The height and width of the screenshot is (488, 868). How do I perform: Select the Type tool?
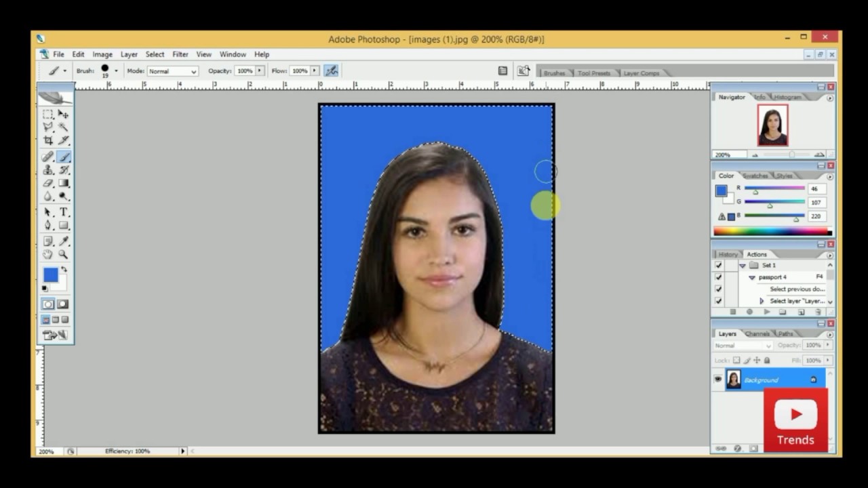click(x=63, y=212)
